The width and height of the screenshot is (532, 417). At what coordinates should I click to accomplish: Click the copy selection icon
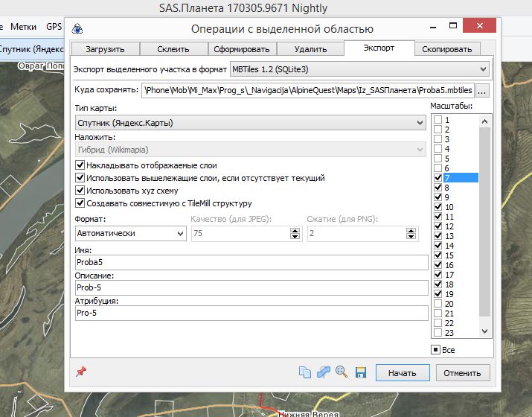click(304, 372)
